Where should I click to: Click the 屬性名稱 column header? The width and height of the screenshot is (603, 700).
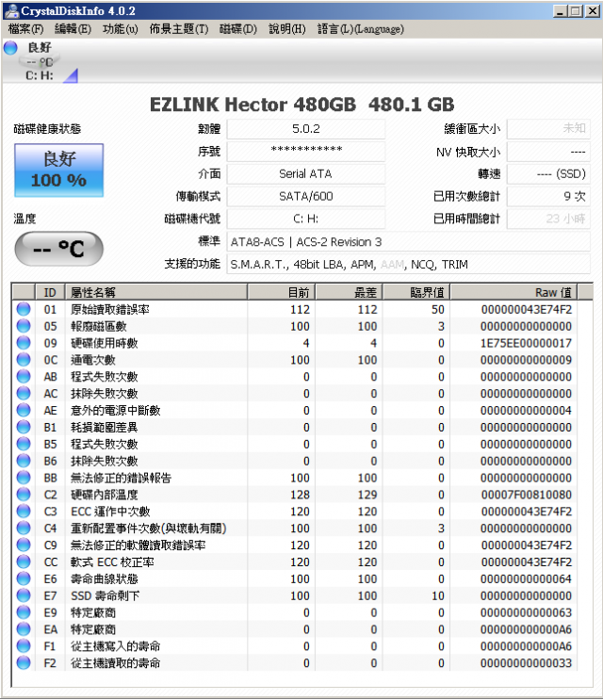(156, 292)
